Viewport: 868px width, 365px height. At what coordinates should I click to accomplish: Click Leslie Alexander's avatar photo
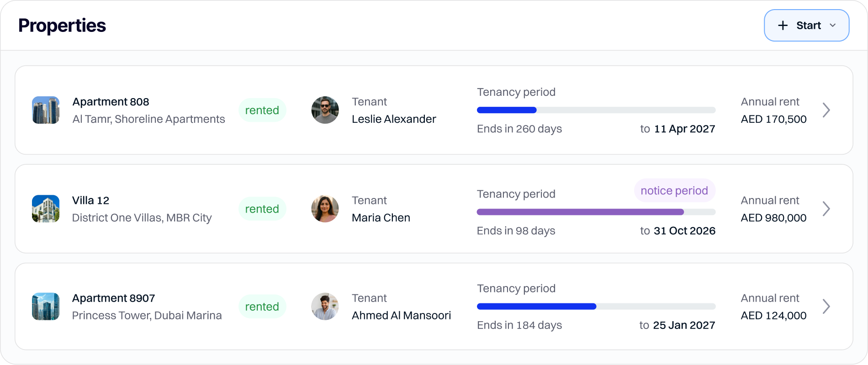tap(325, 110)
